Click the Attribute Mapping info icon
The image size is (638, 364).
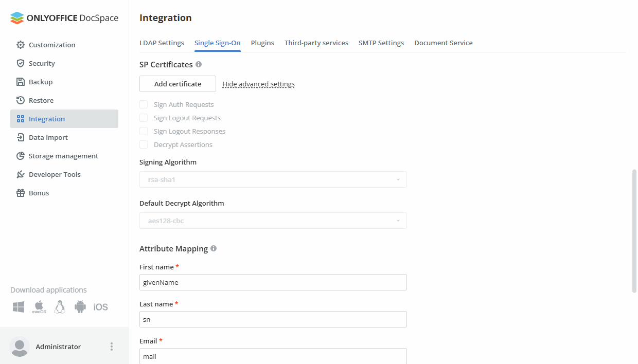click(214, 248)
